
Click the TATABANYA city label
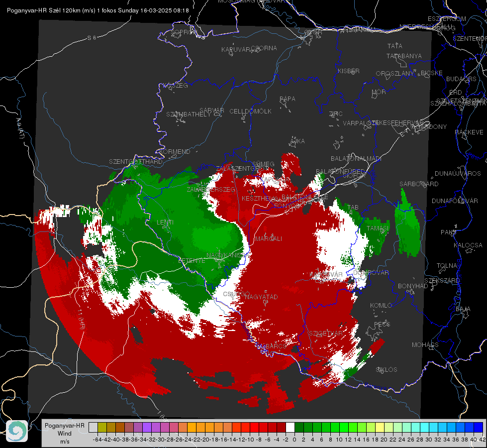click(404, 56)
